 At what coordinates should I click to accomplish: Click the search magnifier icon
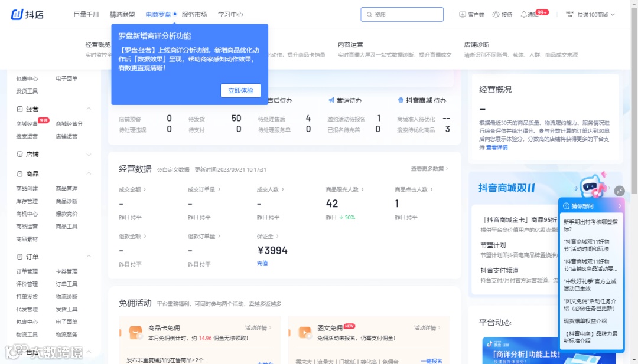pos(369,15)
